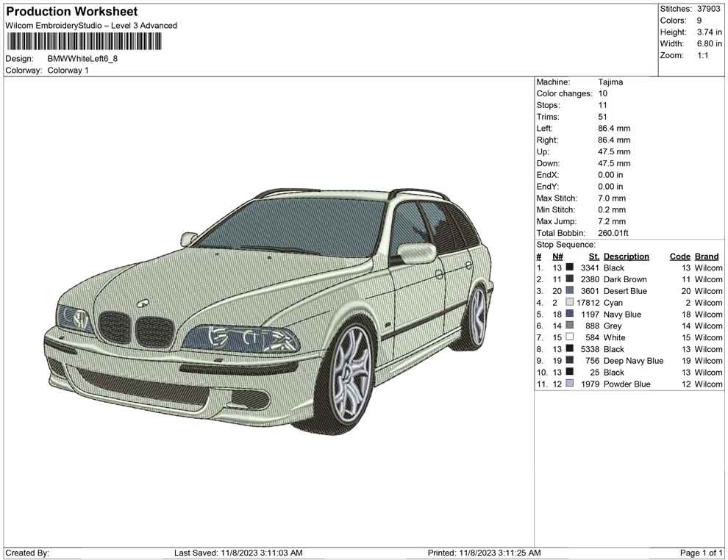
Task: Click the St. column header
Action: coord(593,256)
